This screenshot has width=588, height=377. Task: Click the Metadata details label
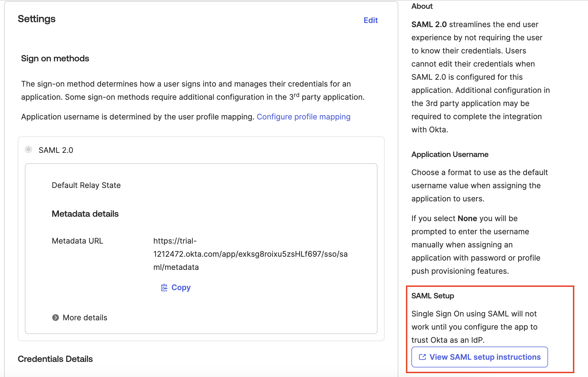pyautogui.click(x=85, y=214)
